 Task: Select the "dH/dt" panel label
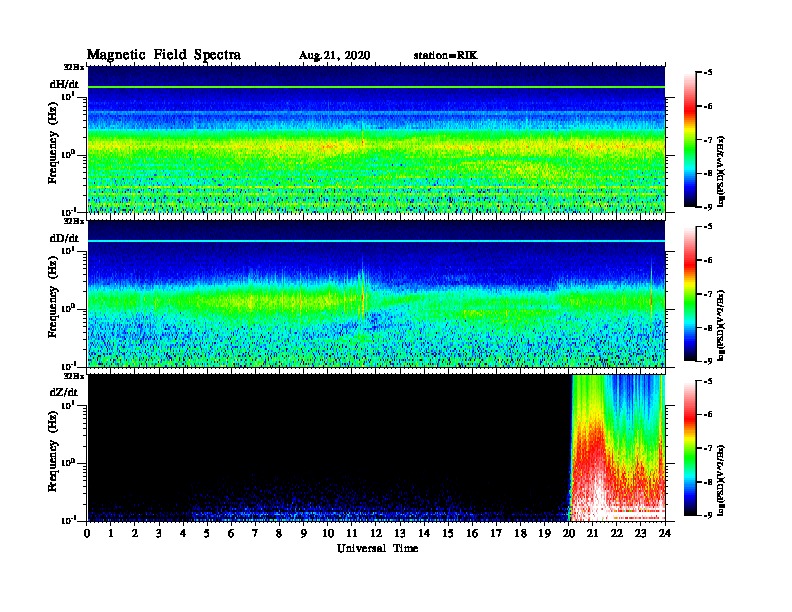click(64, 84)
